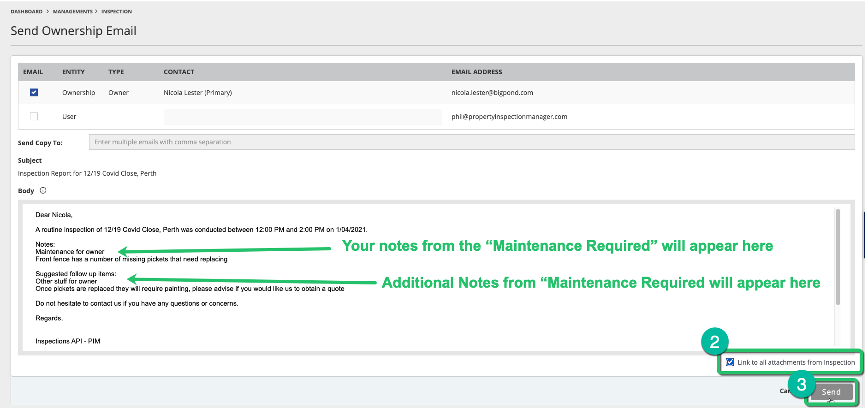Image resolution: width=868 pixels, height=408 pixels.
Task: Click the 'Other stuff for owner' line
Action: (66, 281)
